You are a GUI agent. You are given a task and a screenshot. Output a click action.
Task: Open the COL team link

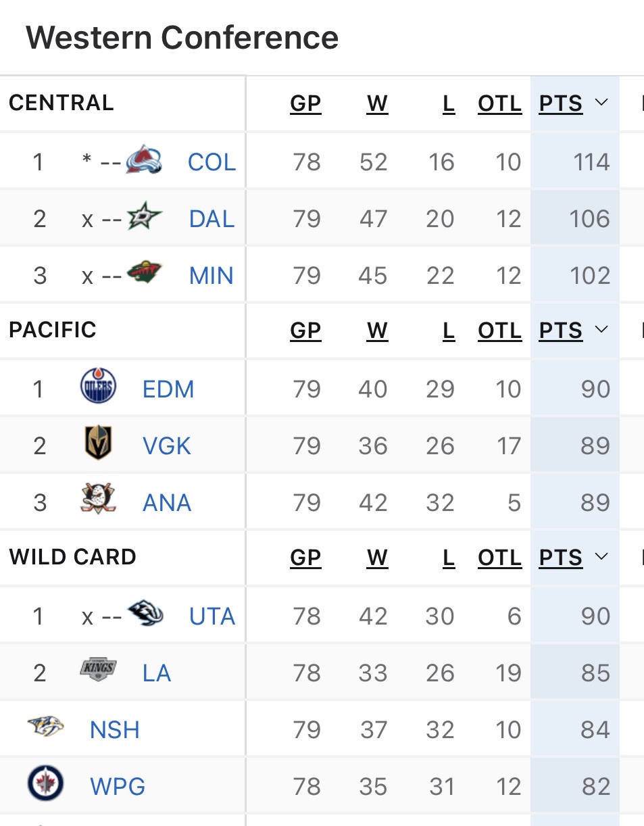click(x=212, y=162)
